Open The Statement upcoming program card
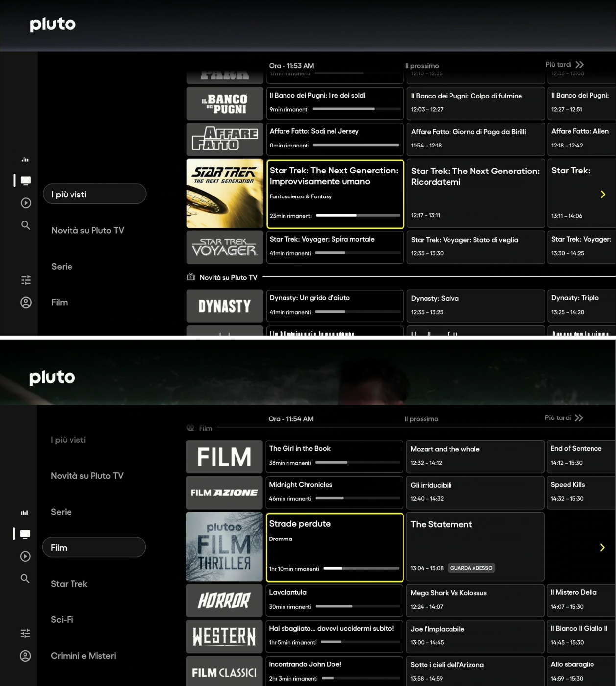The height and width of the screenshot is (686, 616). click(475, 546)
